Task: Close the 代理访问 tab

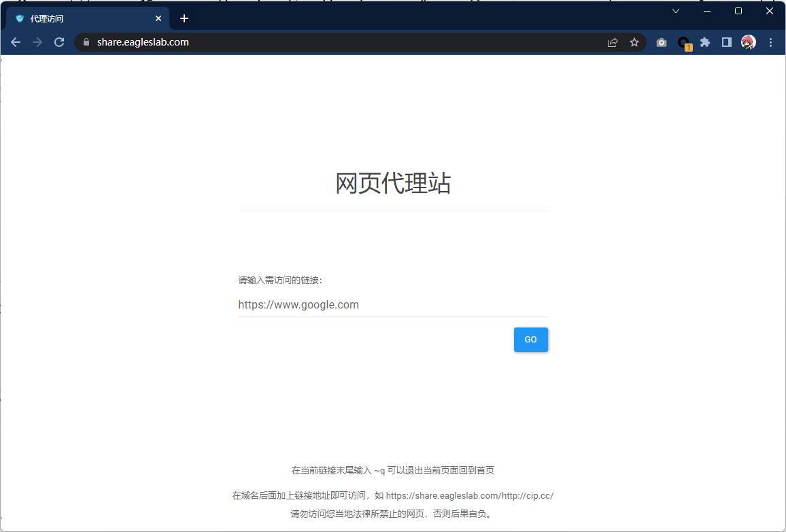Action: (158, 18)
